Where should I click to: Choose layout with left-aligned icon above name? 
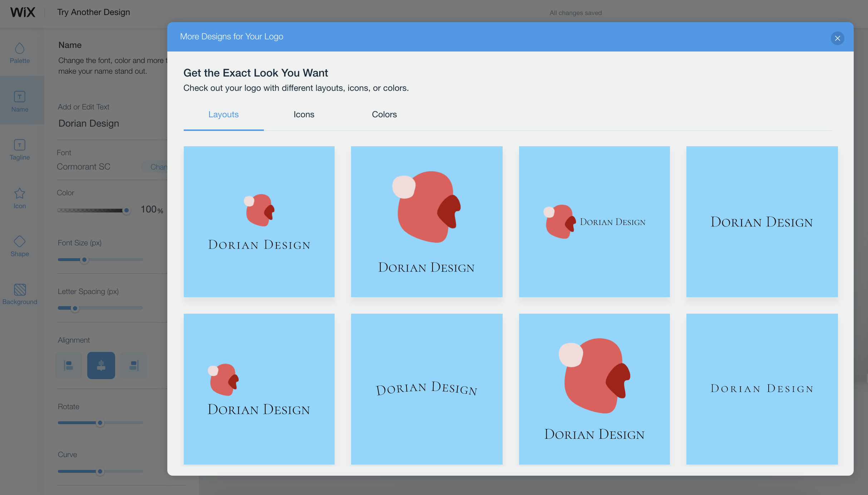point(259,389)
